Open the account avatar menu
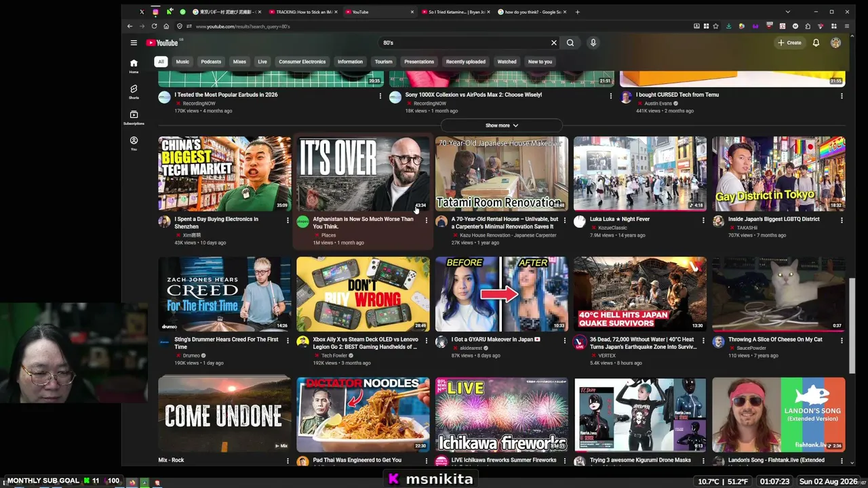The height and width of the screenshot is (488, 868). (835, 43)
